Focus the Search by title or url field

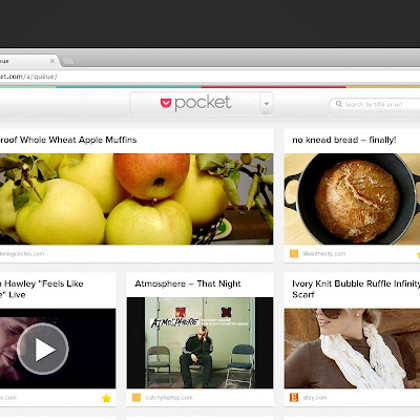(375, 104)
